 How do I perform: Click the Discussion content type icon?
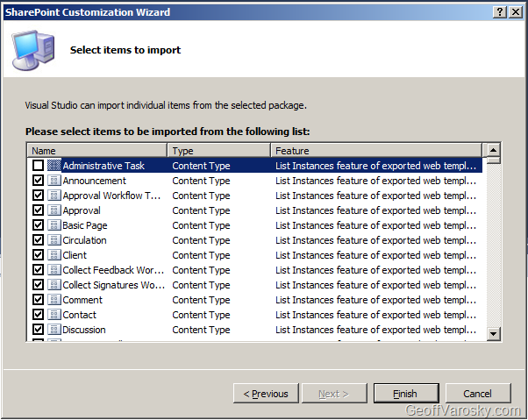54,330
